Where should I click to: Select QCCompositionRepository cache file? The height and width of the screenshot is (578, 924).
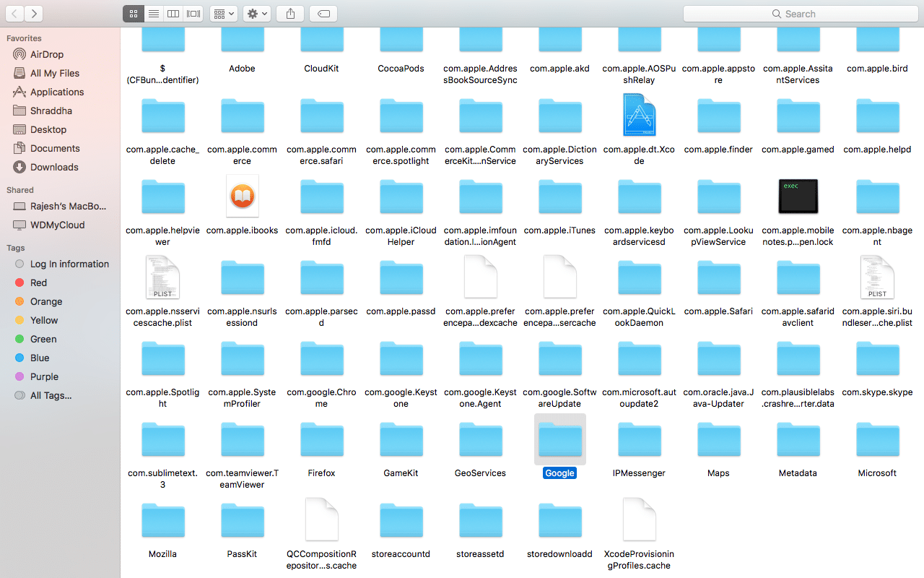point(321,519)
